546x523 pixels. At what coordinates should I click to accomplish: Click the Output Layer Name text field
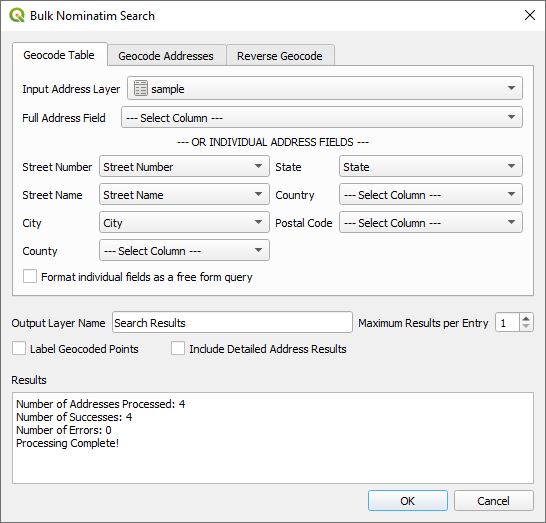tap(232, 322)
